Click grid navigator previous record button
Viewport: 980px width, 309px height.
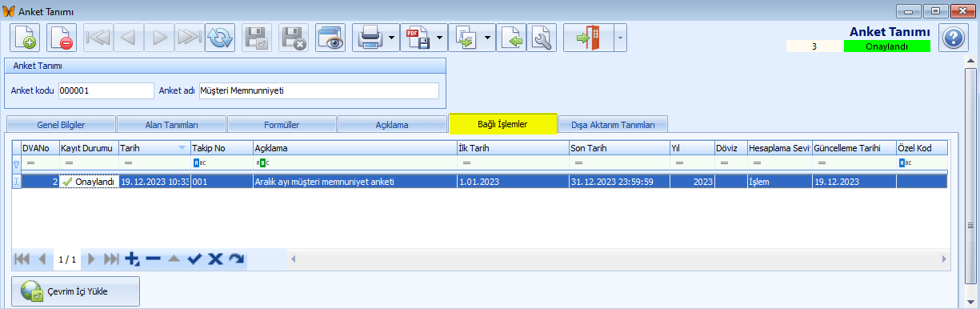click(x=42, y=259)
